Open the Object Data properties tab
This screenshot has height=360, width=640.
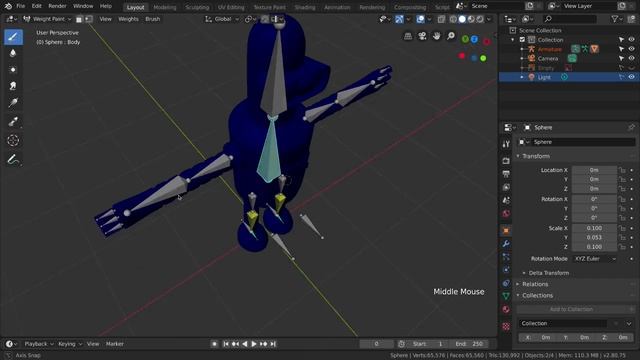[506, 296]
